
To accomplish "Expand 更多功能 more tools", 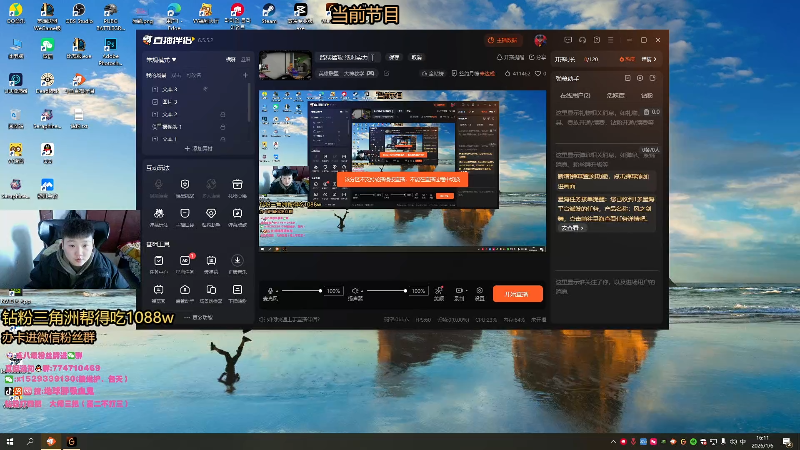I will (198, 317).
